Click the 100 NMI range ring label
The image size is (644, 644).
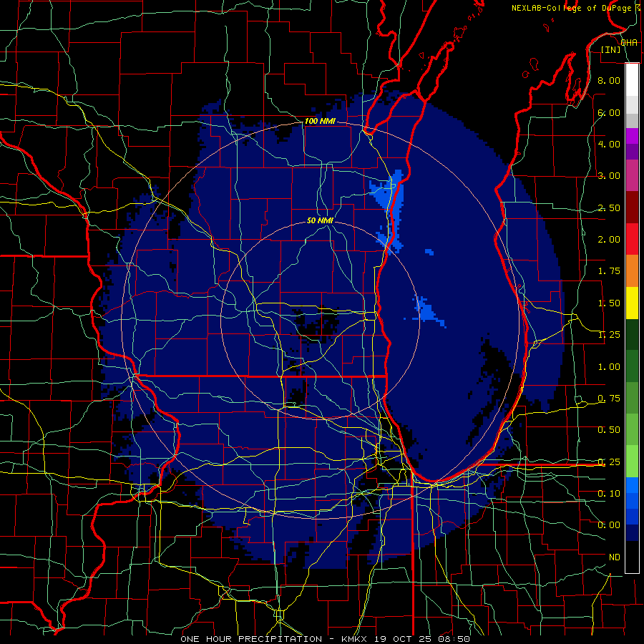320,121
